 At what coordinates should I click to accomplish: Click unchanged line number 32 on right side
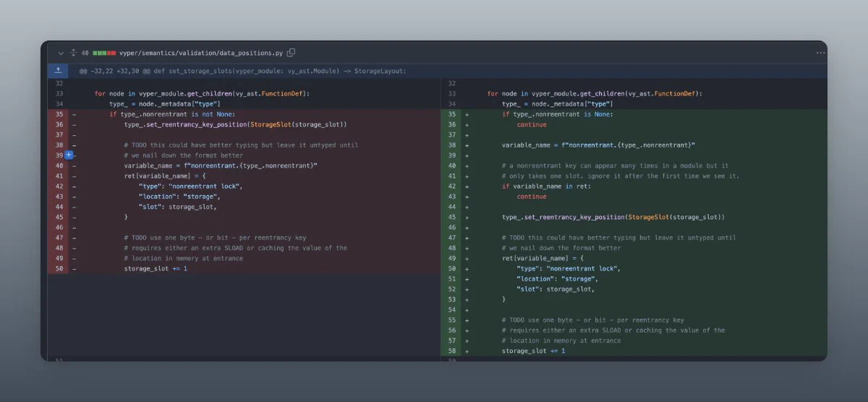coord(451,83)
